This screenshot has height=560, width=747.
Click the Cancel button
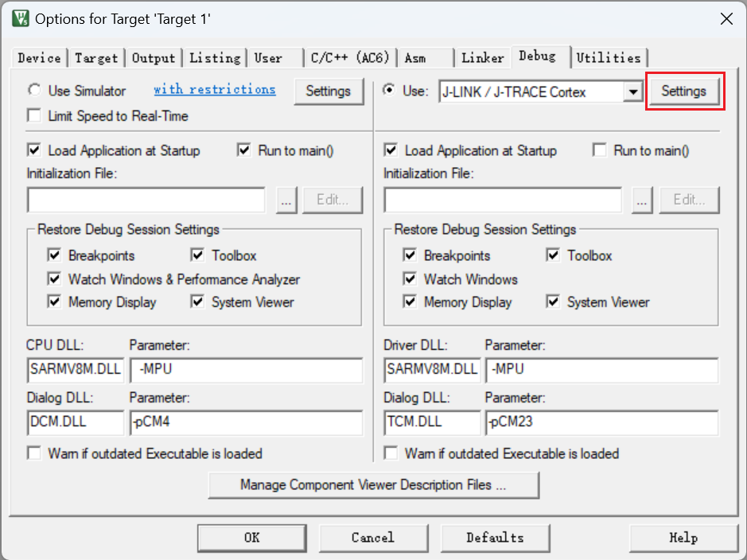373,538
